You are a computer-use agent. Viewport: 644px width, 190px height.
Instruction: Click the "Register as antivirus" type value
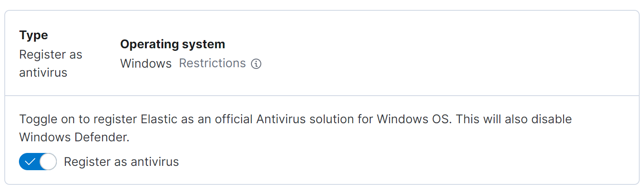(x=50, y=63)
